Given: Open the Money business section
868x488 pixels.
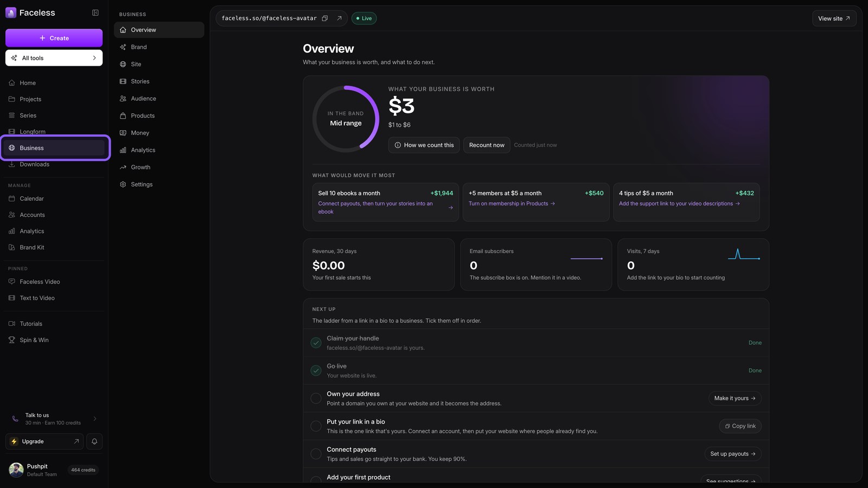Looking at the screenshot, I should pyautogui.click(x=159, y=133).
